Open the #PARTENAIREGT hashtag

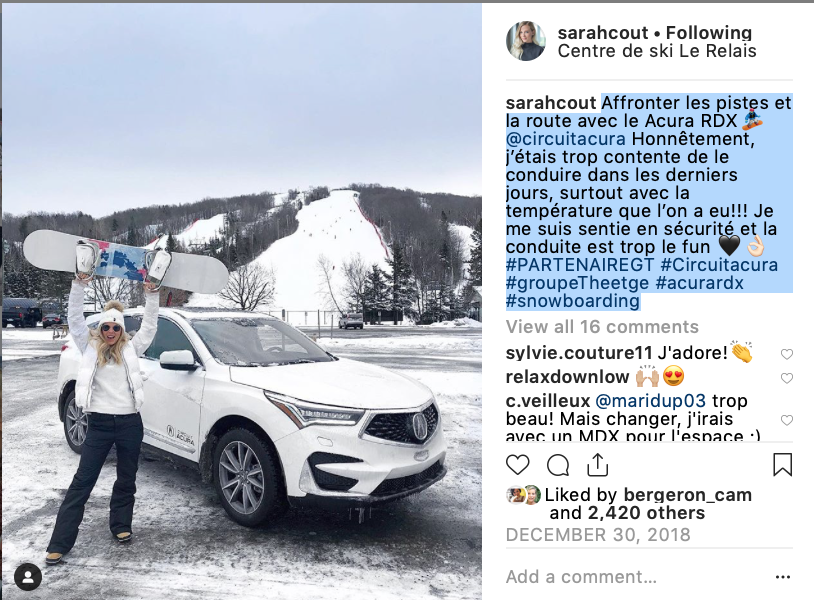[580, 265]
